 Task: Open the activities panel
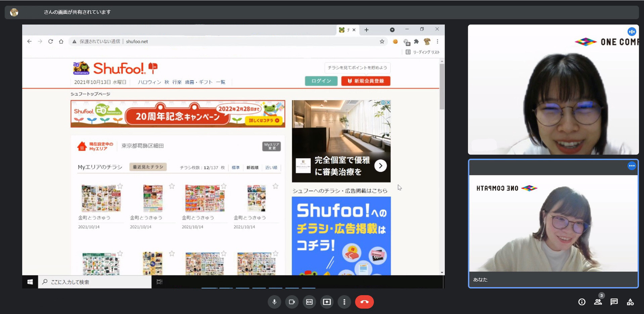630,302
